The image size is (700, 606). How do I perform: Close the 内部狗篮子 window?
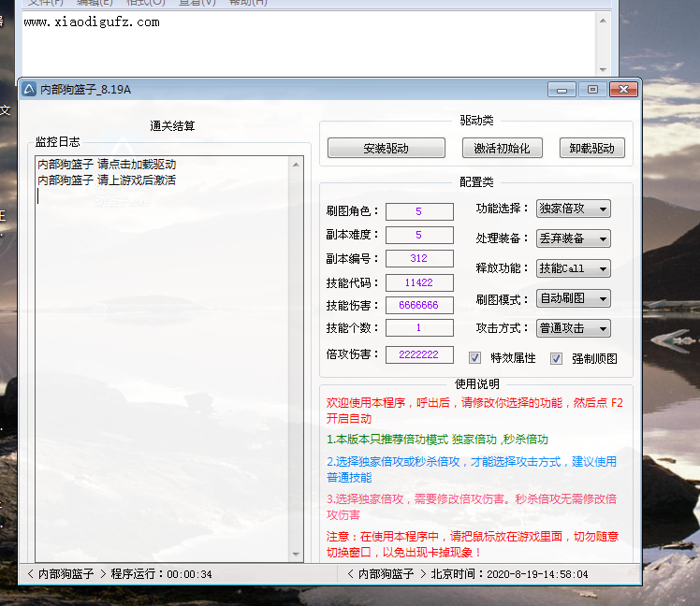(x=623, y=90)
